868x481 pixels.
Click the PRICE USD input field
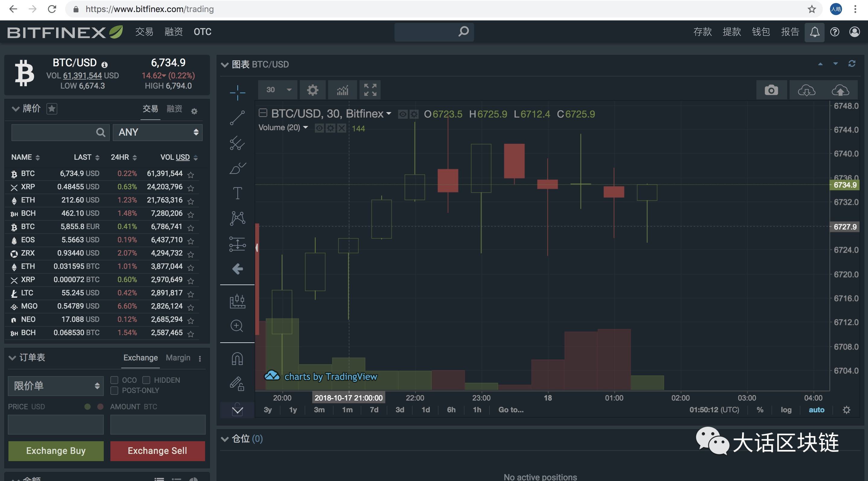click(x=55, y=424)
